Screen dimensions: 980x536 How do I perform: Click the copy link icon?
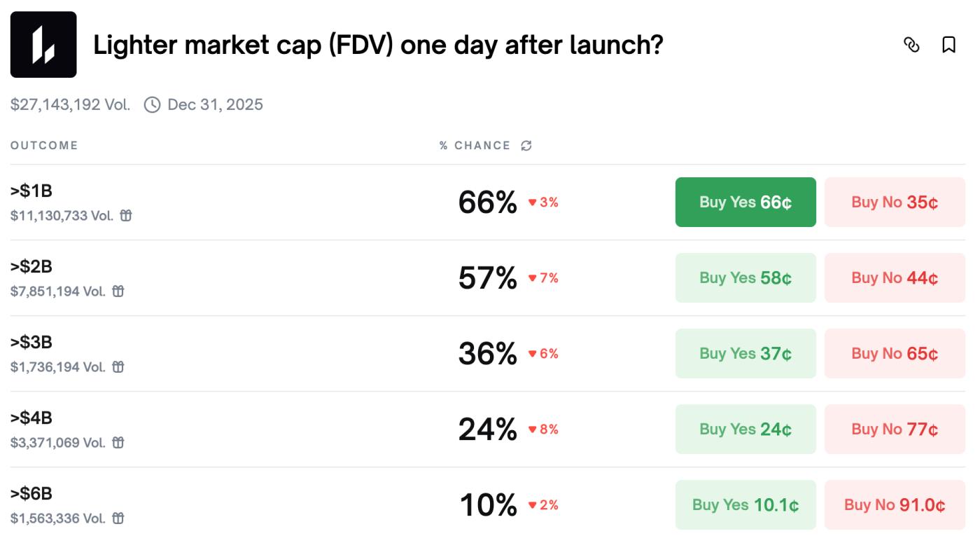(911, 45)
